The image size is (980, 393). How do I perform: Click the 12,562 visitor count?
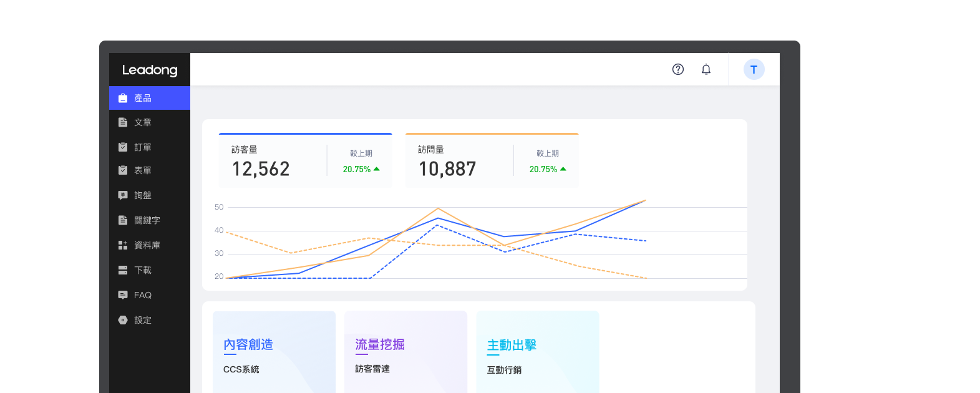pyautogui.click(x=261, y=169)
